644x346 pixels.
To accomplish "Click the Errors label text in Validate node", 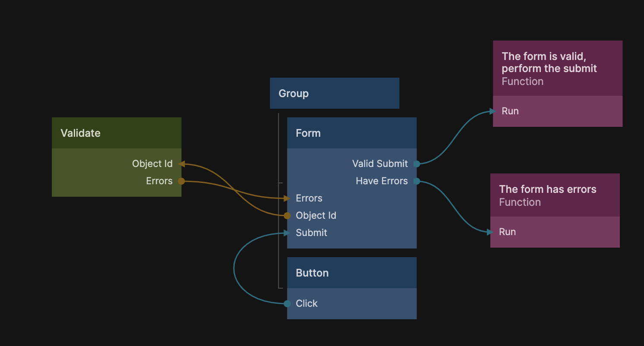I will (159, 181).
